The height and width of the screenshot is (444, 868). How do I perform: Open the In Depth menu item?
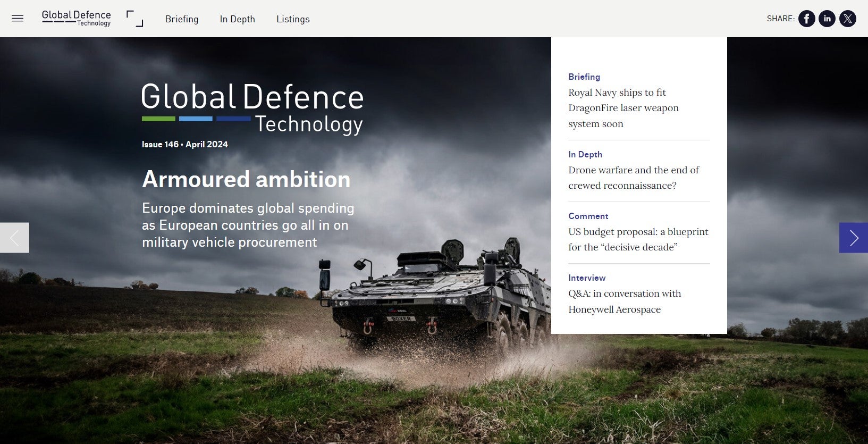pyautogui.click(x=238, y=19)
